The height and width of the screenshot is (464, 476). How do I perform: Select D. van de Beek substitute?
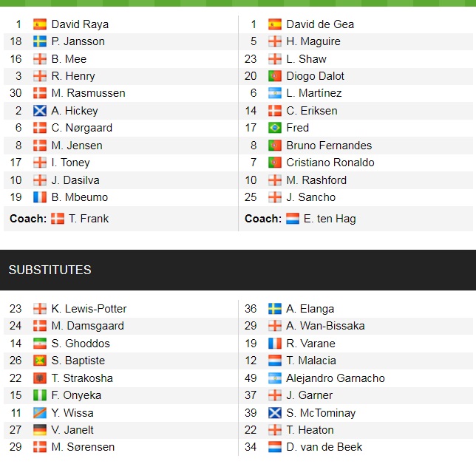(324, 447)
